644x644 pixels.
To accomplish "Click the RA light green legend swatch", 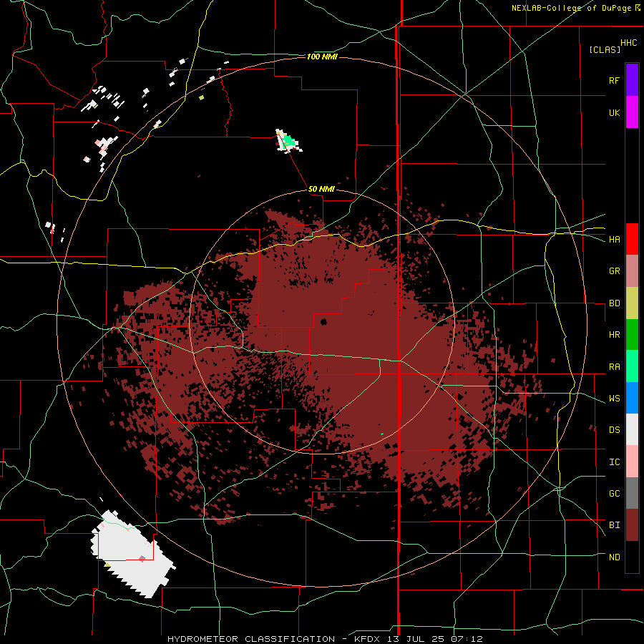I will click(x=632, y=366).
